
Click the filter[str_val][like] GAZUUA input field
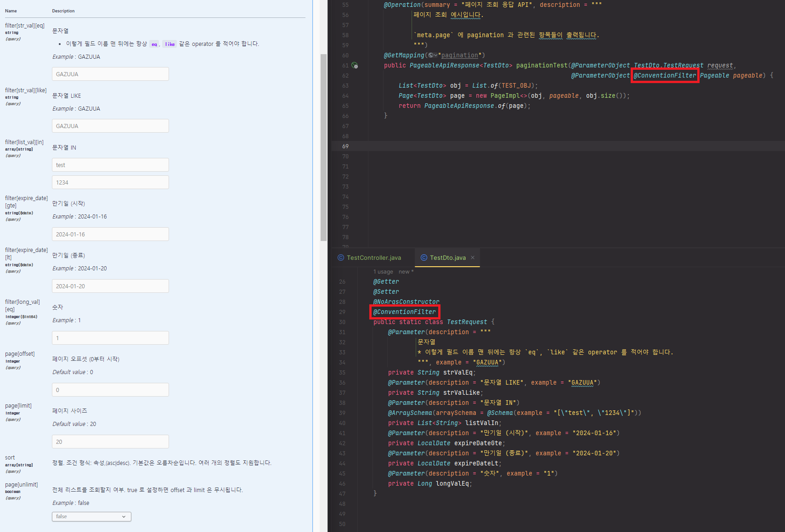tap(110, 126)
